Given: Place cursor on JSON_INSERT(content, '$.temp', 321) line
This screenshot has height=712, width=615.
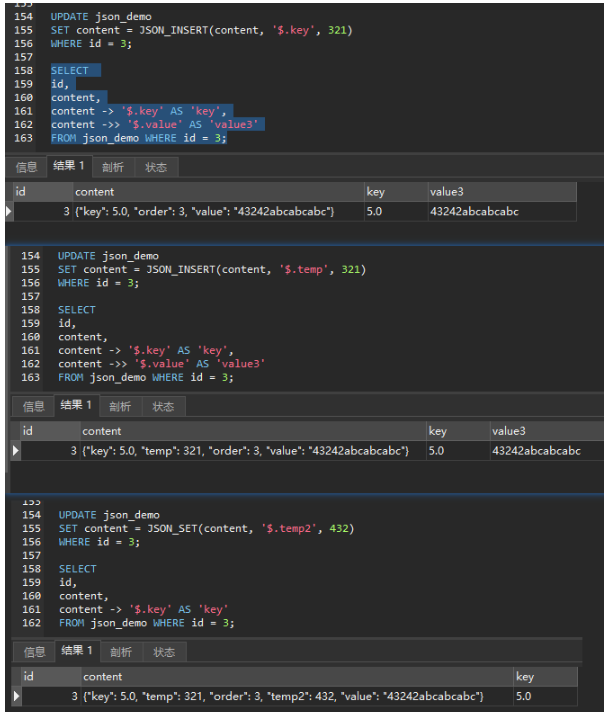Looking at the screenshot, I should tap(212, 270).
